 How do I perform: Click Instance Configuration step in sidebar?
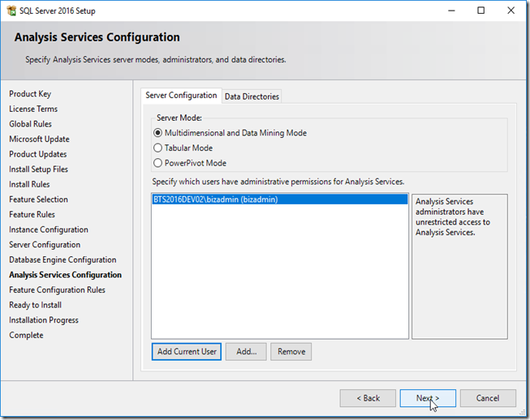click(x=49, y=229)
